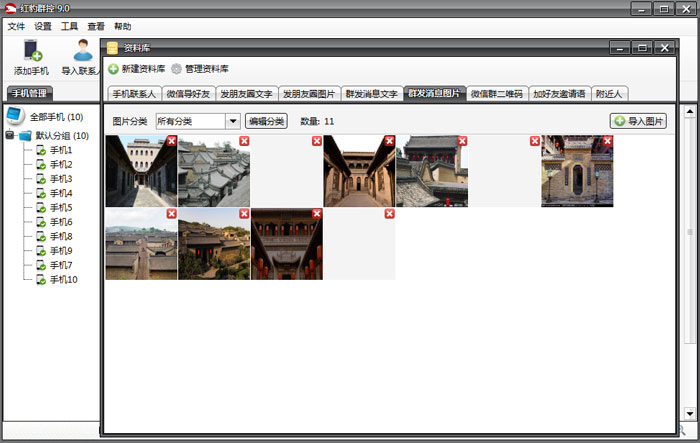This screenshot has width=700, height=443.
Task: Click the 添加手机 phone icon
Action: click(32, 50)
